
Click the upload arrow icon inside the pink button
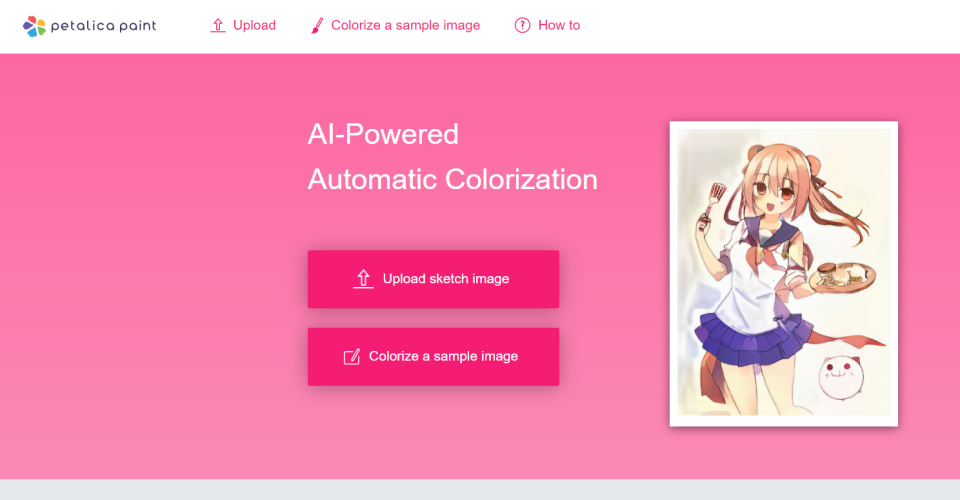pyautogui.click(x=364, y=279)
